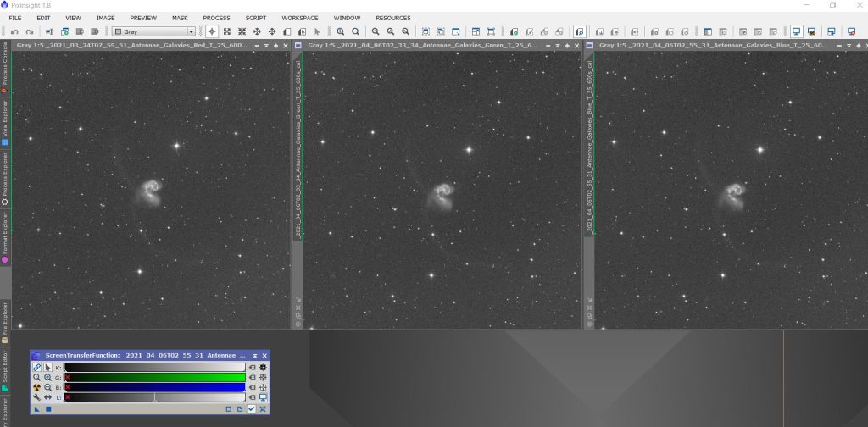Click the STF auto stretch radiation icon
Viewport: 868px width, 427px height.
pos(36,386)
